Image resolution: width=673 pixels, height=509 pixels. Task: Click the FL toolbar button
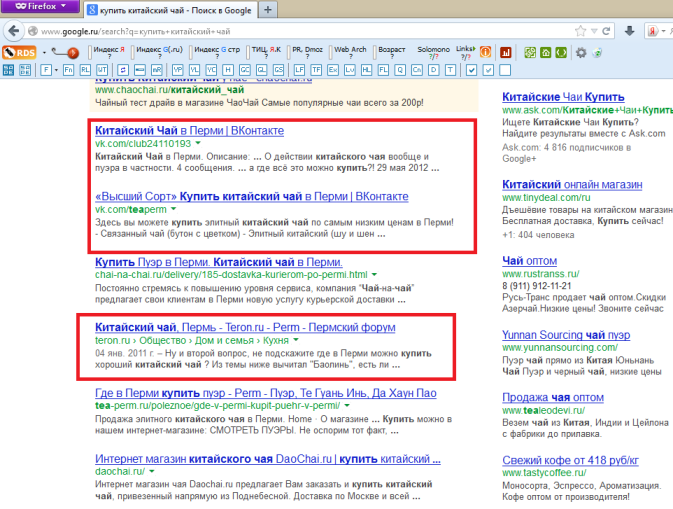(383, 70)
